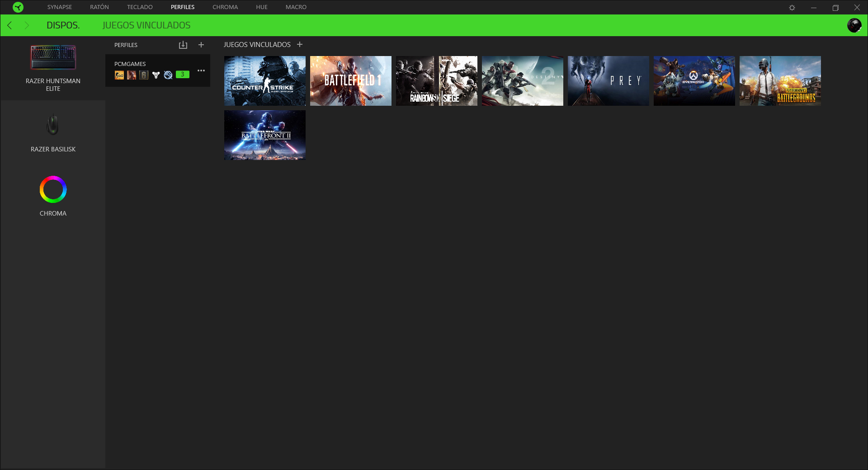Click the green 3 more-games badge
The height and width of the screenshot is (470, 868).
tap(183, 75)
